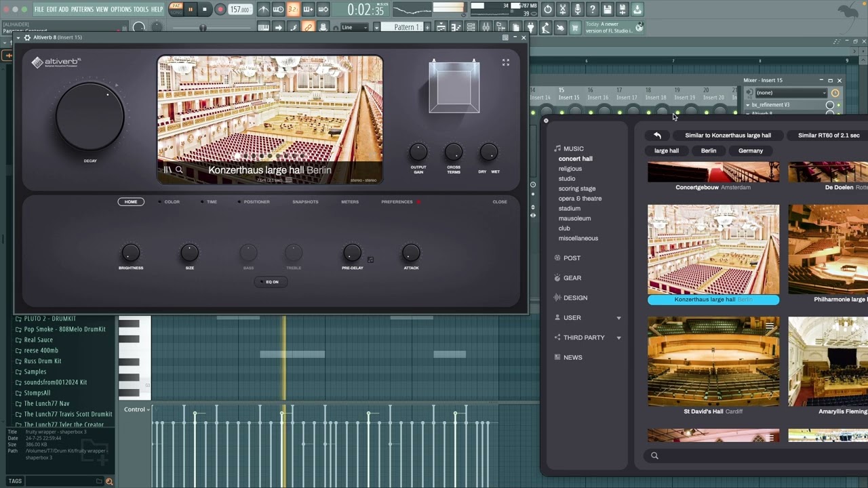Open the Altiverb IR library browser icon
This screenshot has height=488, width=868.
[167, 170]
